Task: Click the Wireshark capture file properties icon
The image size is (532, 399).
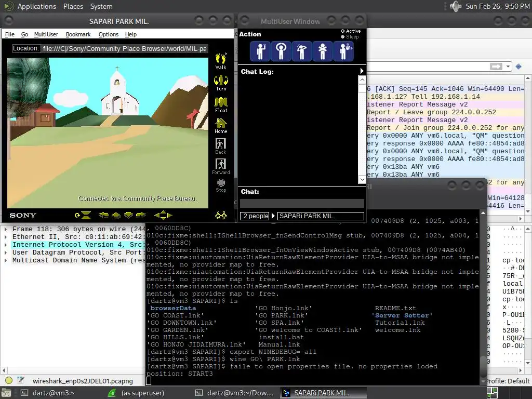Action: 21,380
